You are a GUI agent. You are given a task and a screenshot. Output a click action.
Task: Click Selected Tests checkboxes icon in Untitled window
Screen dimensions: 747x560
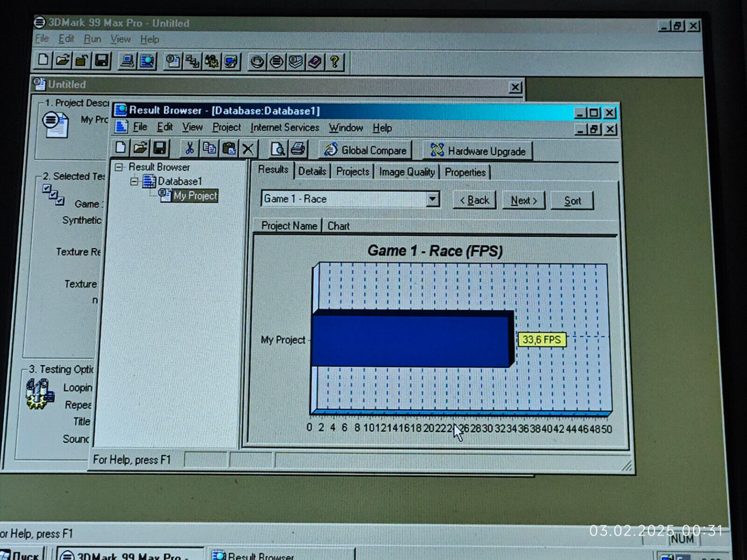[x=54, y=195]
